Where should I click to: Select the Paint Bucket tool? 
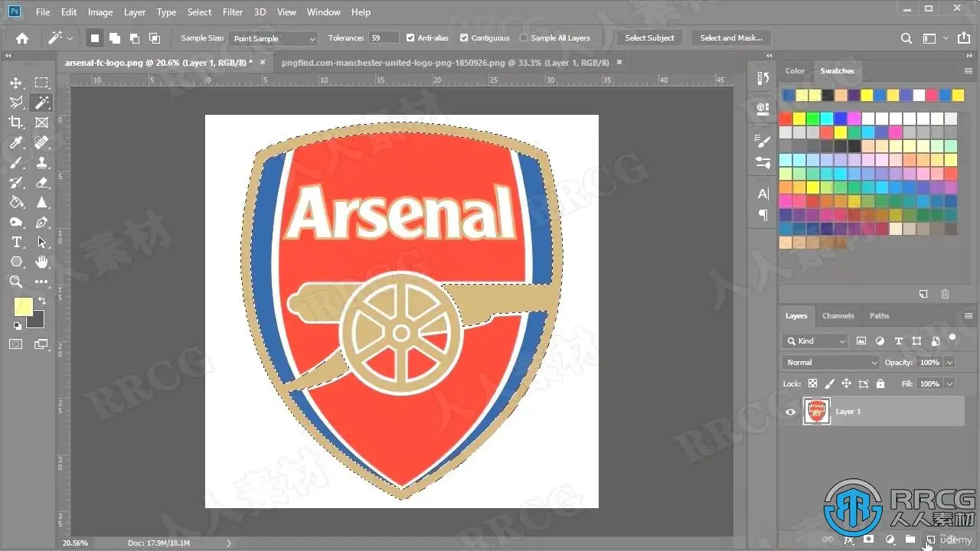click(x=16, y=202)
